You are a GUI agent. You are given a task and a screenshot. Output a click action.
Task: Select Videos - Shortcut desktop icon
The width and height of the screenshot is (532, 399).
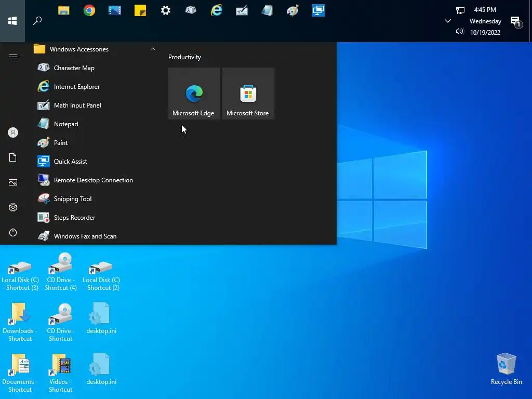click(61, 373)
